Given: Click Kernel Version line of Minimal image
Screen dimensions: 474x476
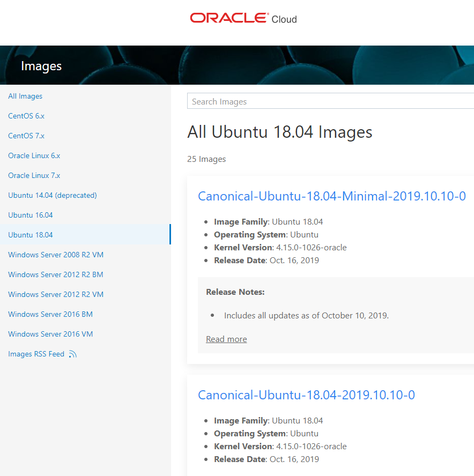Looking at the screenshot, I should [x=280, y=248].
